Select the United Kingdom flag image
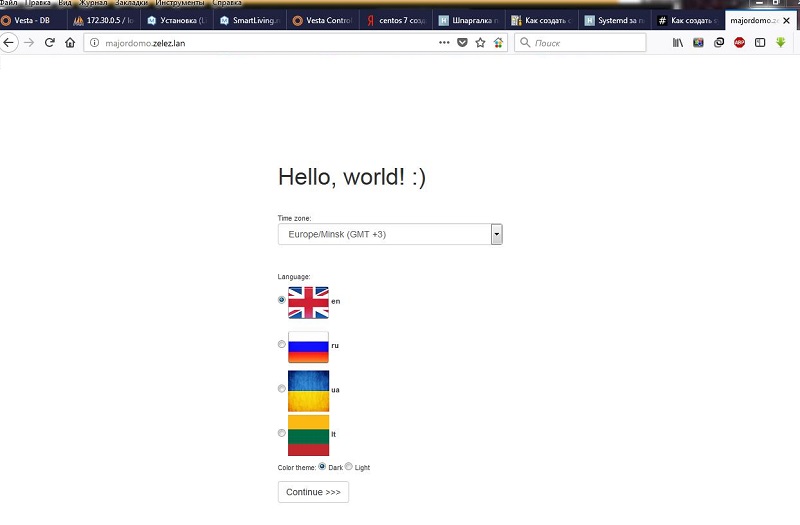 point(308,303)
